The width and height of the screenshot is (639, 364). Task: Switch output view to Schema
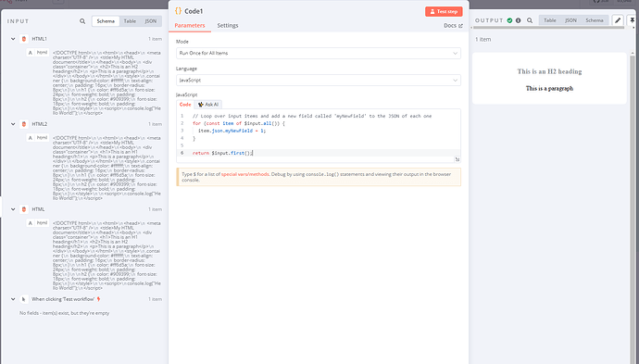(x=595, y=20)
